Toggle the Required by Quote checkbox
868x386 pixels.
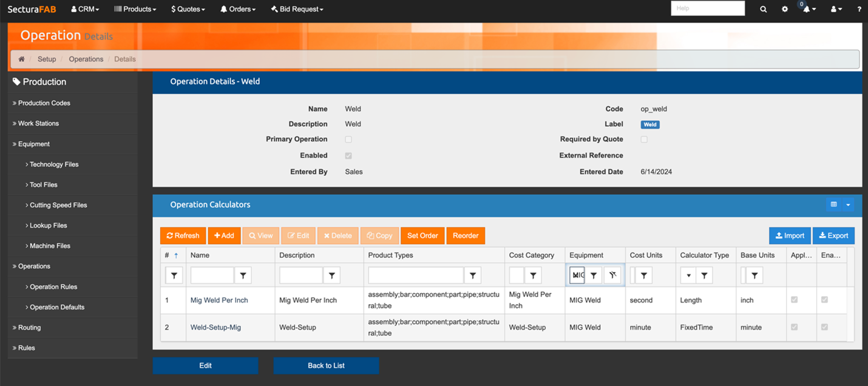coord(644,140)
